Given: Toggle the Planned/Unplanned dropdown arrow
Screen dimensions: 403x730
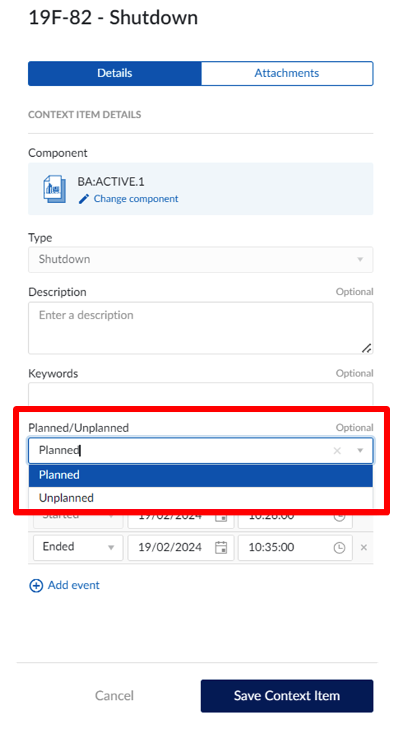Looking at the screenshot, I should pos(360,451).
